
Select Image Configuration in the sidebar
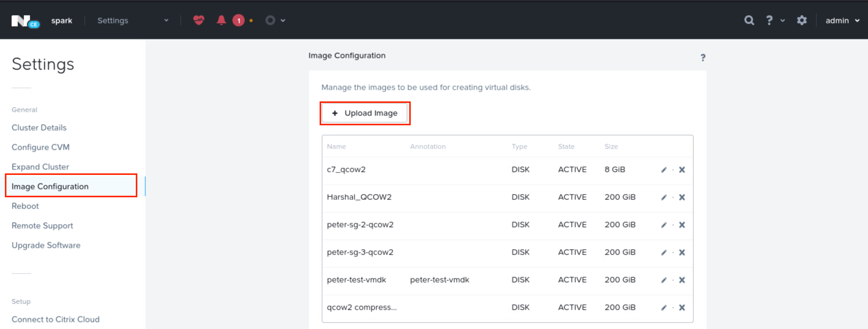[x=50, y=186]
